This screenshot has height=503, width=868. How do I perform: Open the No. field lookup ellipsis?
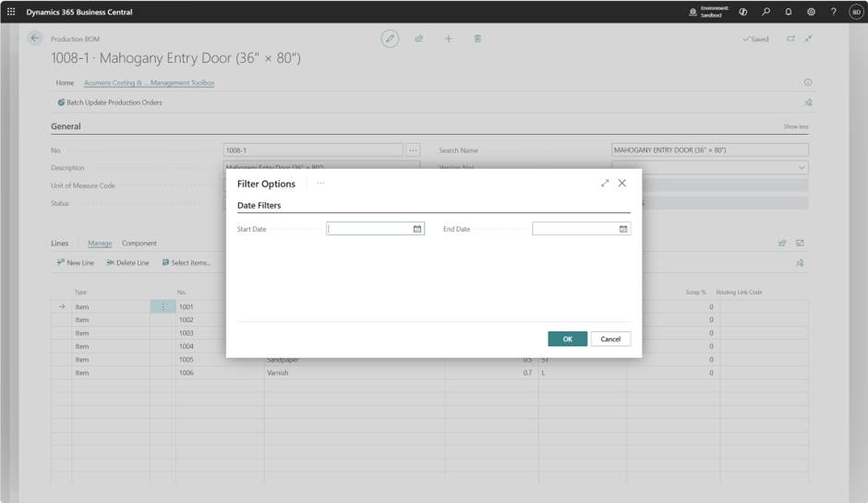tap(413, 150)
